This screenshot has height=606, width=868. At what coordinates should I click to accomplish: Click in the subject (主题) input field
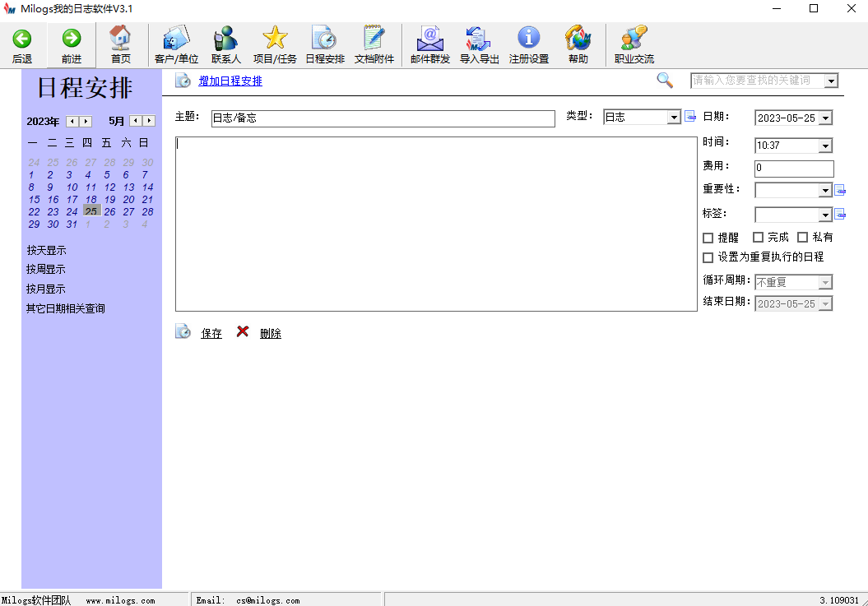(383, 118)
